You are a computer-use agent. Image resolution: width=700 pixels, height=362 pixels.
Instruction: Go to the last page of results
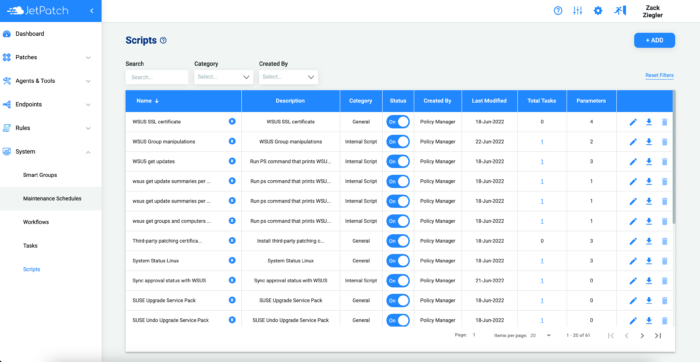pyautogui.click(x=658, y=335)
